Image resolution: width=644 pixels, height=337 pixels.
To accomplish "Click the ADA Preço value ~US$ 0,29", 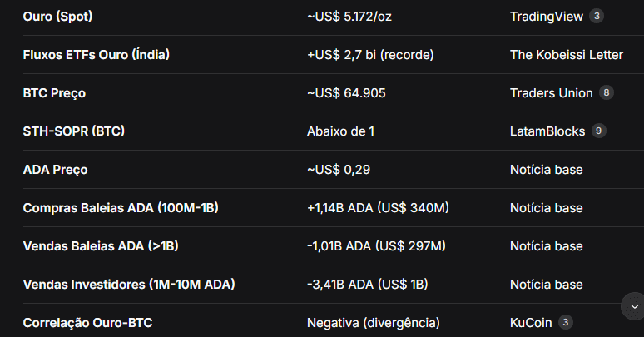I will tap(338, 170).
